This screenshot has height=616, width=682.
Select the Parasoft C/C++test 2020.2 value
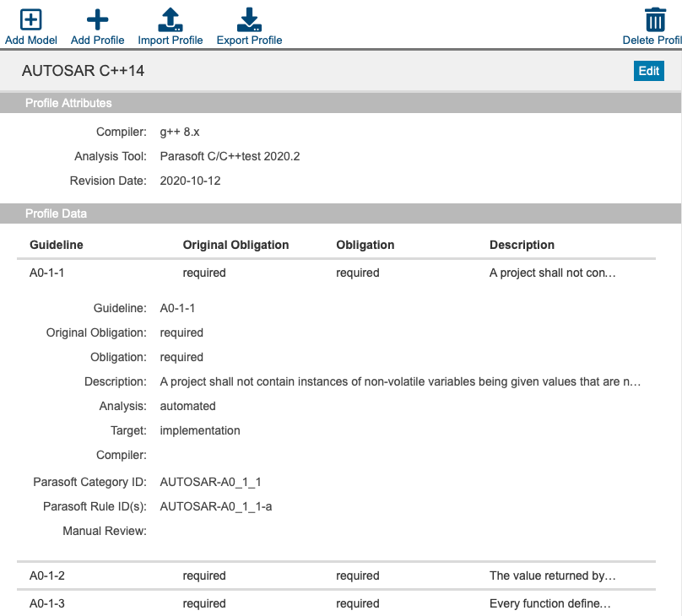point(230,156)
